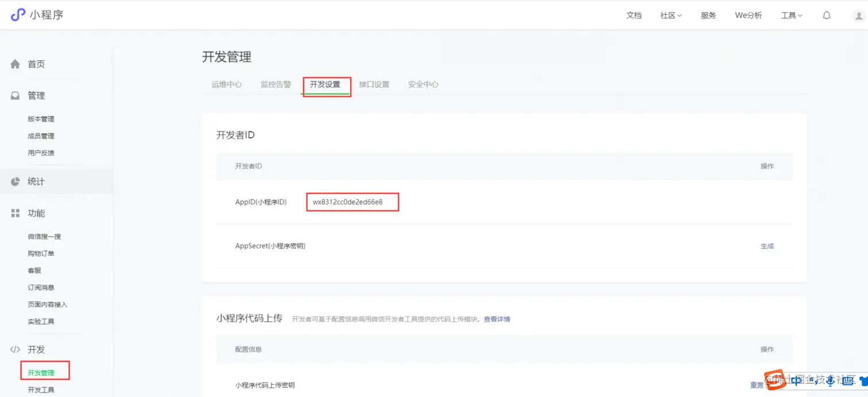Open 成员管理 in sidebar

click(x=41, y=136)
